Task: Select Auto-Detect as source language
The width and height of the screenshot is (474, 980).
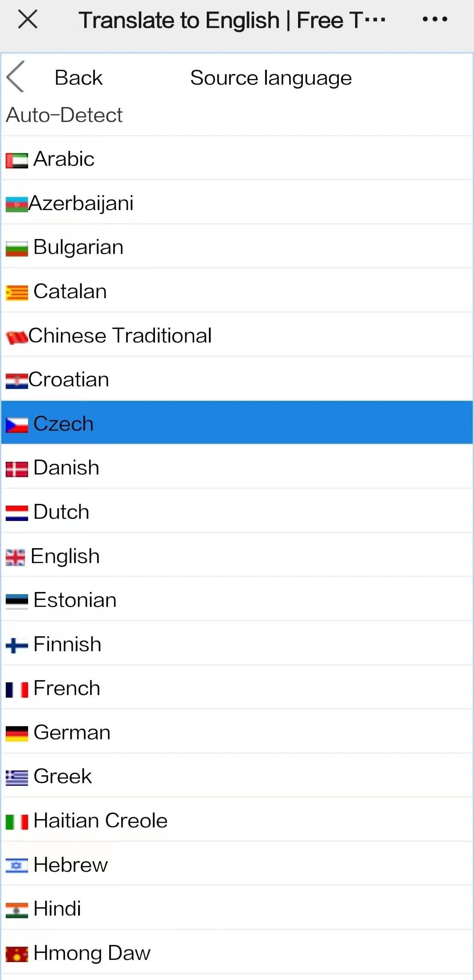Action: 64,115
